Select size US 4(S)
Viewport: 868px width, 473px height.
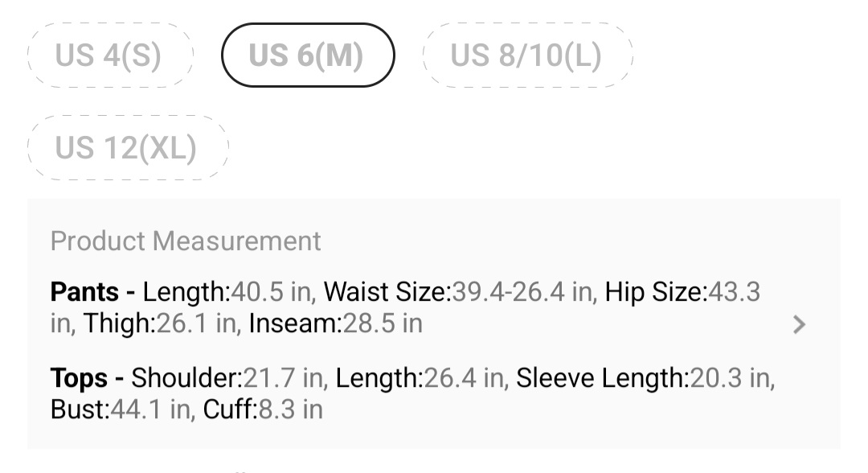[109, 56]
